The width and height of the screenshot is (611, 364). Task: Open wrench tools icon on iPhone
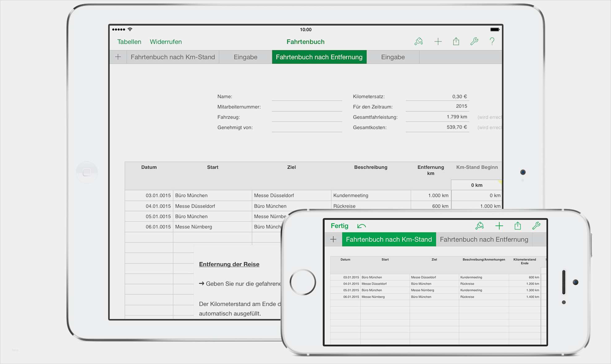[x=536, y=226]
